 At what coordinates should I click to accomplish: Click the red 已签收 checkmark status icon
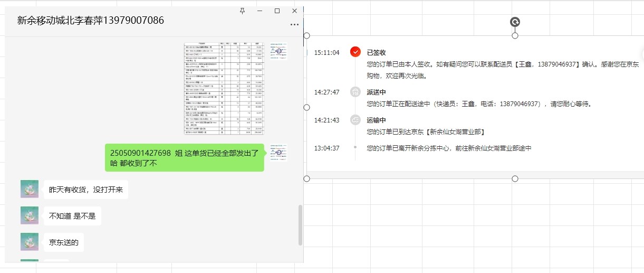355,52
